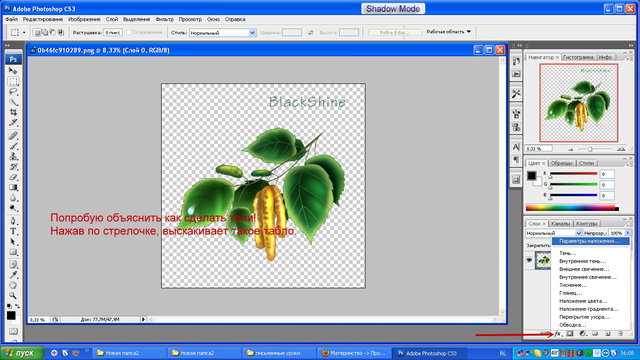Select the Blur tool
Viewport: 640px width, 360px height.
pos(13,198)
